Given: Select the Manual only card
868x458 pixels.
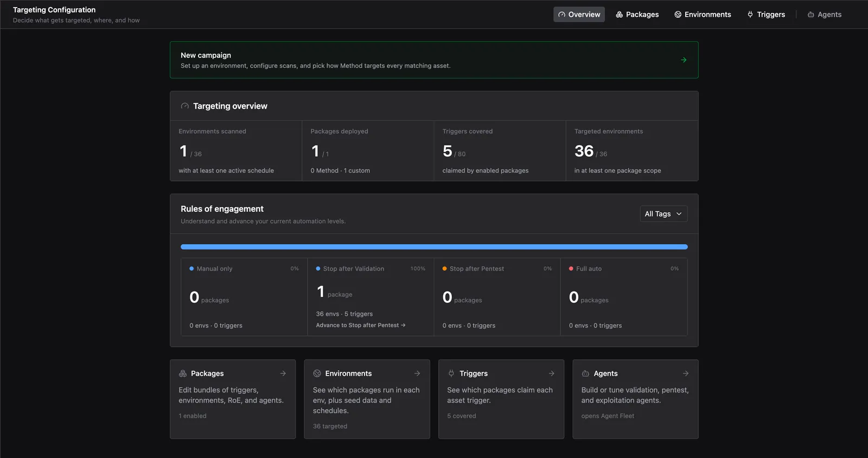Looking at the screenshot, I should [244, 297].
